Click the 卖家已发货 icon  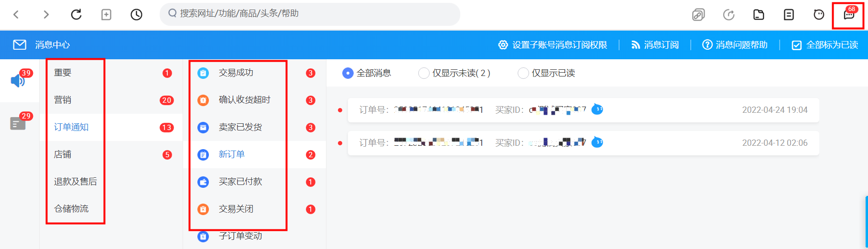(203, 128)
